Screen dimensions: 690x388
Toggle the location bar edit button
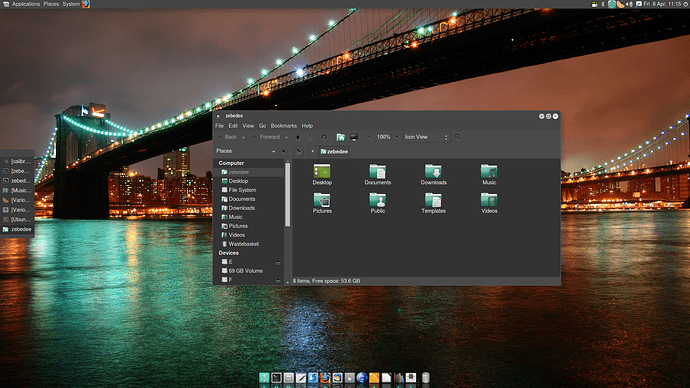[x=298, y=151]
